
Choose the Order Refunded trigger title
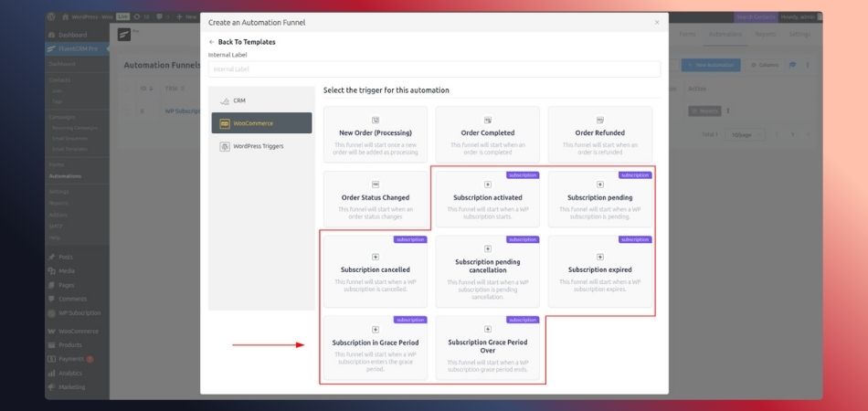(x=600, y=132)
